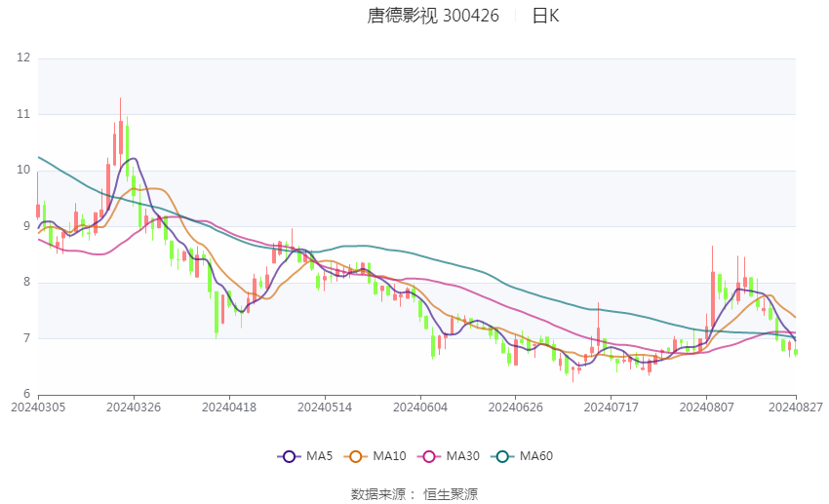Screen dimensions: 829x504
Task: Click the purple MA5 legend circle marker
Action: pyautogui.click(x=288, y=456)
